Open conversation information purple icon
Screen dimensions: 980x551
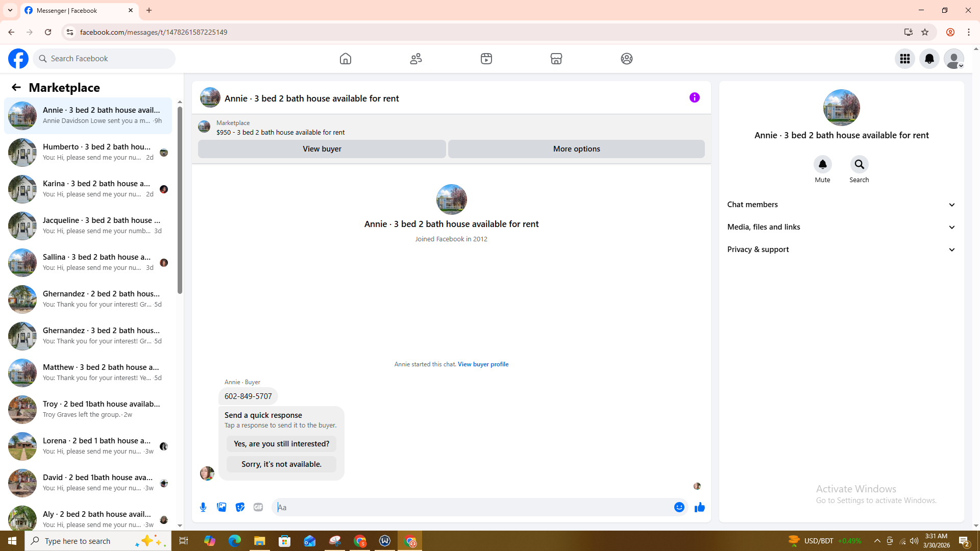[694, 97]
